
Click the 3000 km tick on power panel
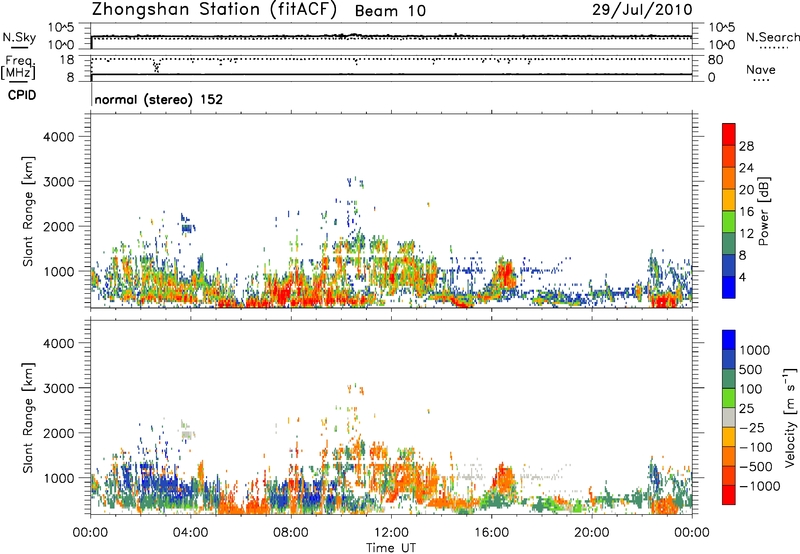(58, 182)
